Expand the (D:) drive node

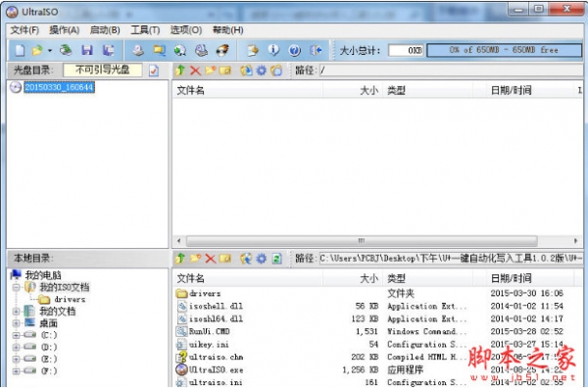(x=16, y=347)
